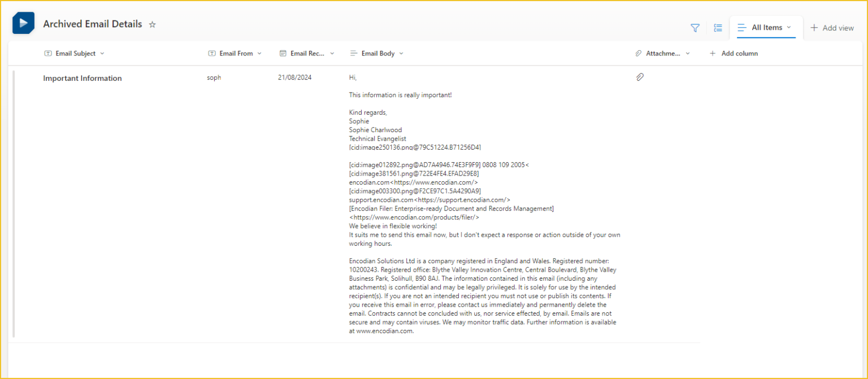868x379 pixels.
Task: Expand the Email Subject column menu
Action: (102, 53)
